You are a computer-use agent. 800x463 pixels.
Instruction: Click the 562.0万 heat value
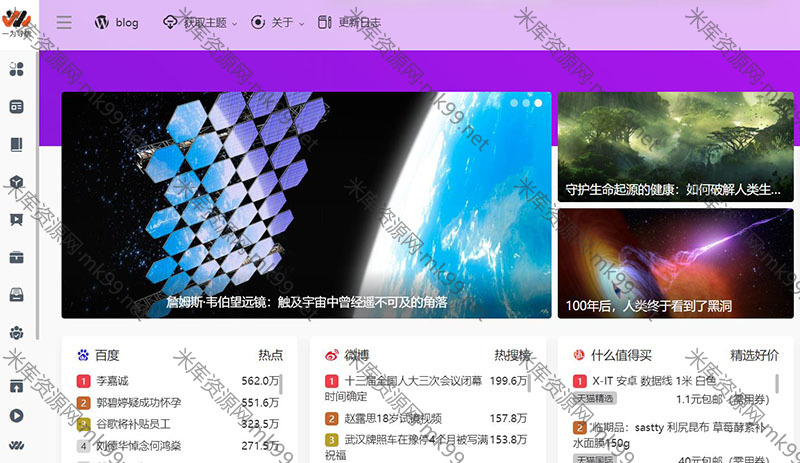click(x=260, y=381)
